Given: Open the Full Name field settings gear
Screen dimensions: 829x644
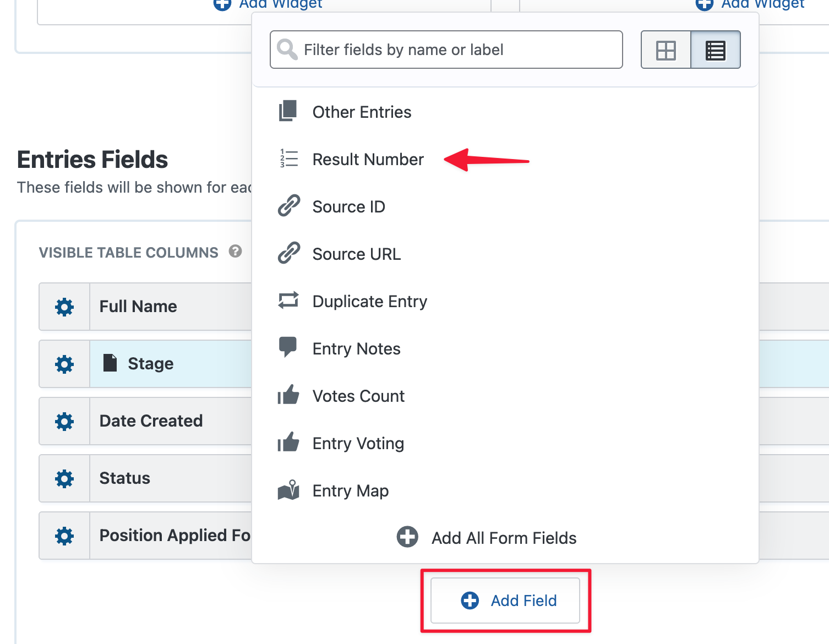Looking at the screenshot, I should click(64, 307).
